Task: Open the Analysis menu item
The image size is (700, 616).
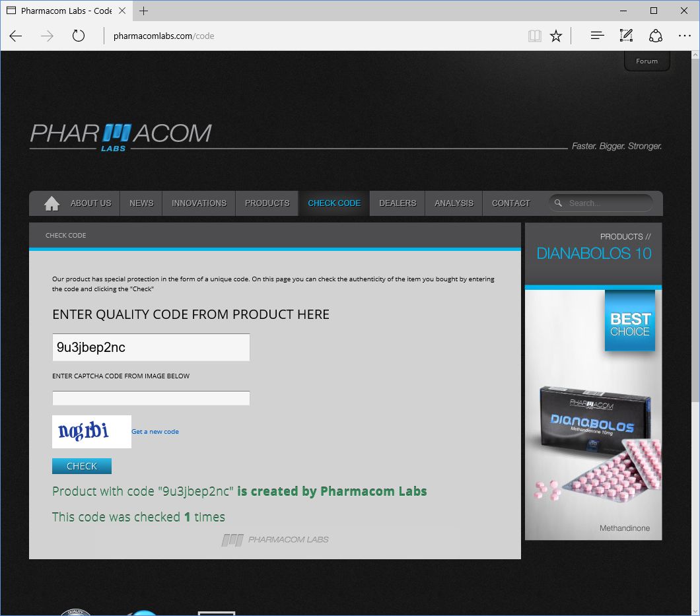Action: coord(454,203)
